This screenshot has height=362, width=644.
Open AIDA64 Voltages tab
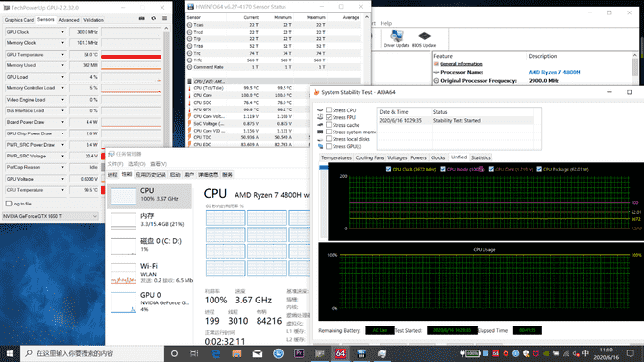(397, 157)
